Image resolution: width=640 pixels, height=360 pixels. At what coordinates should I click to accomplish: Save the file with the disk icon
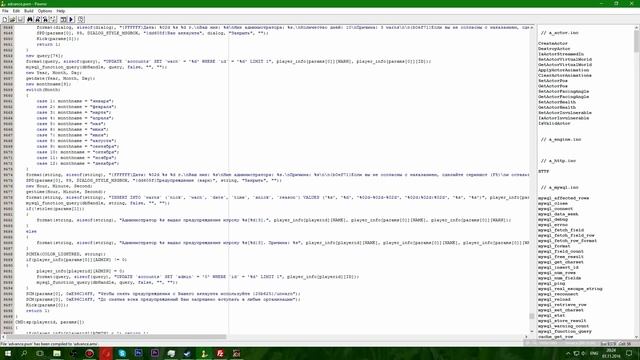(20, 19)
